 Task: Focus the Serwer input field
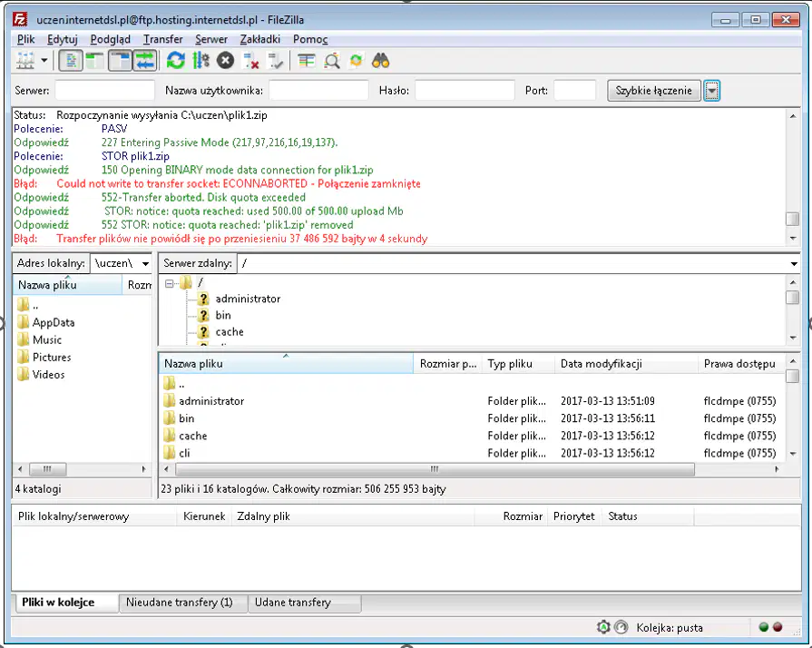(104, 91)
